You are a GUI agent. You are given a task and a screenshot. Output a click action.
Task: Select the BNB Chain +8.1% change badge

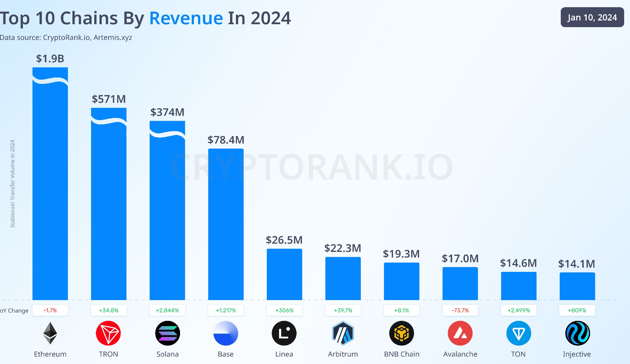pyautogui.click(x=402, y=310)
